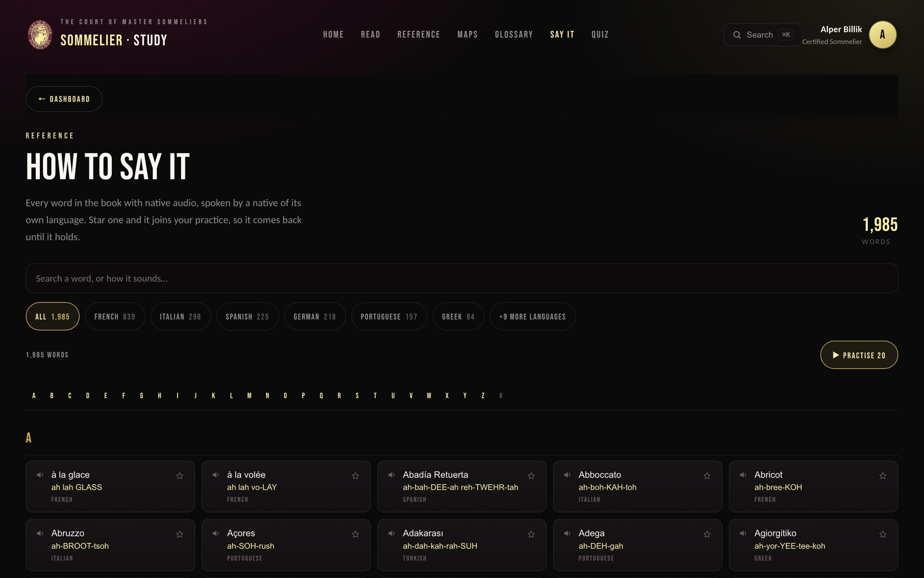Click the magnifier icon in header search
Image resolution: width=924 pixels, height=578 pixels.
pos(737,35)
